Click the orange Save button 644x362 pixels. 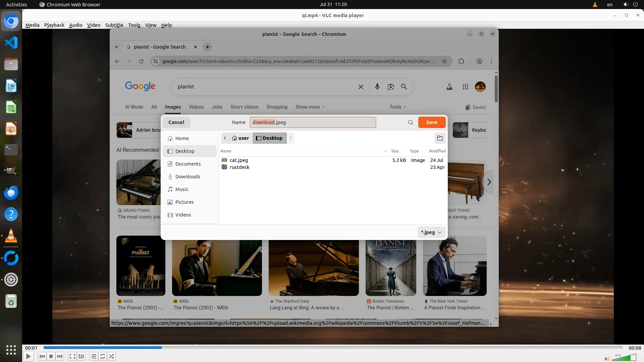432,122
